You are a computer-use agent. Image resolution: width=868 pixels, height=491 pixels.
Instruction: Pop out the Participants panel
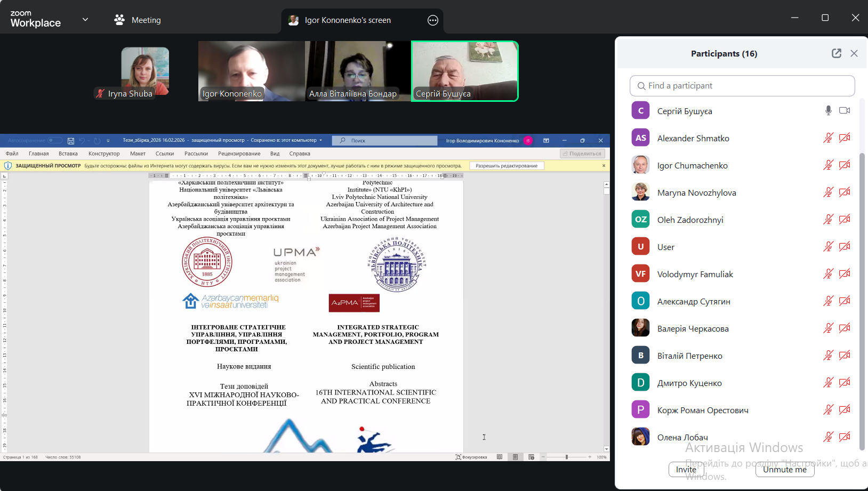(x=836, y=53)
